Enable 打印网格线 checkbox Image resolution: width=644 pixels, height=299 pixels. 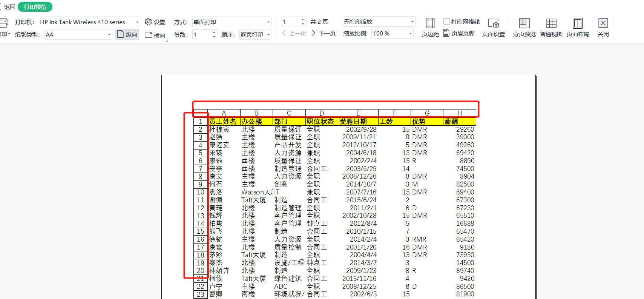click(447, 22)
